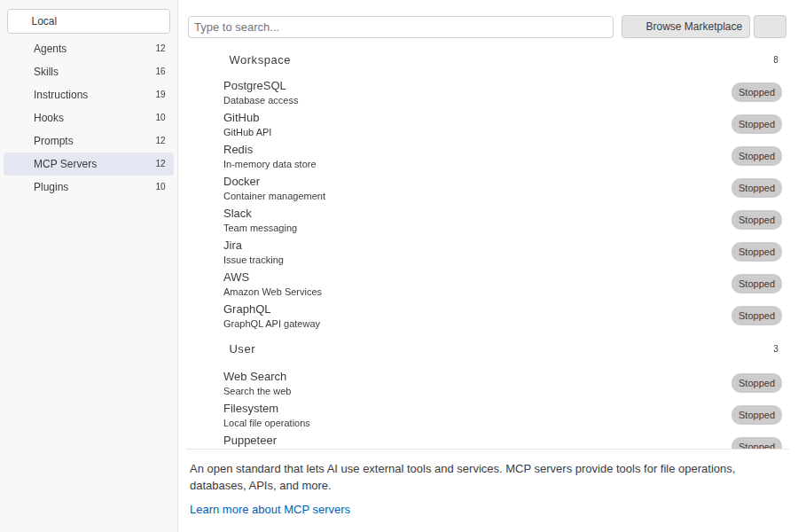The width and height of the screenshot is (798, 532).
Task: Collapse the Workspace group header
Action: pos(488,60)
